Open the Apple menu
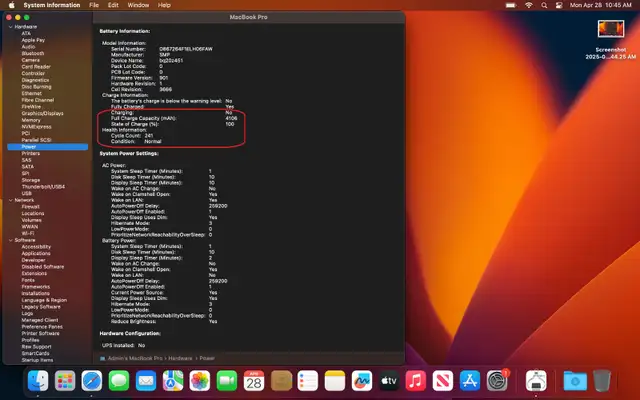Screen dimensions: 640x400 (x=11, y=5)
